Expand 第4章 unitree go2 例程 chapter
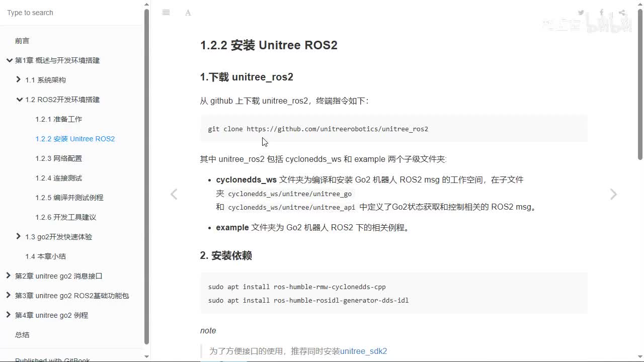 point(8,315)
